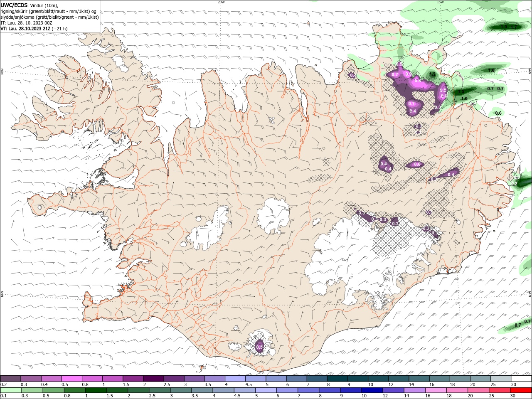Image resolution: width=532 pixels, height=399 pixels.
Task: Click the '1.3' rain value on northeast coast
Action: 432,75
